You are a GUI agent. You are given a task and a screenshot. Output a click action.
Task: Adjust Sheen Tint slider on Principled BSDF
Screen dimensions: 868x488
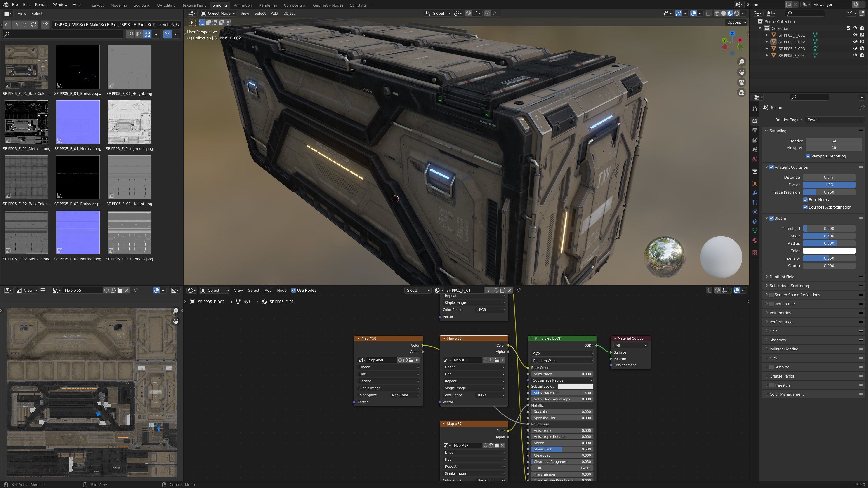(562, 449)
